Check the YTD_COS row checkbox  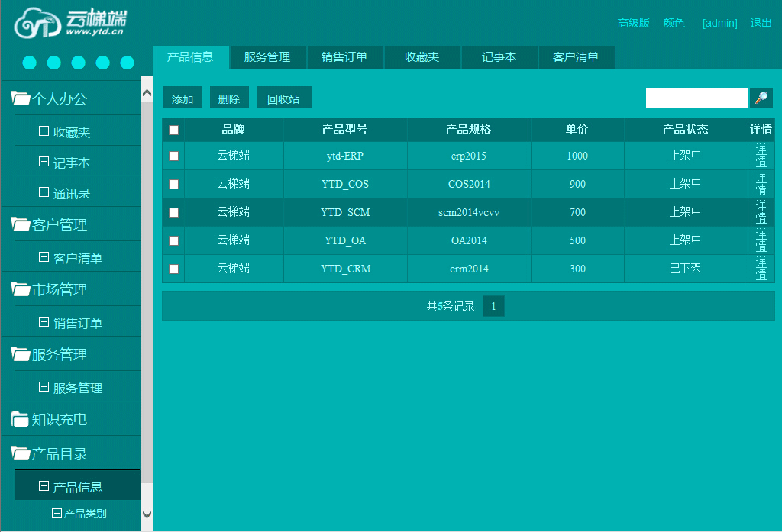[173, 185]
